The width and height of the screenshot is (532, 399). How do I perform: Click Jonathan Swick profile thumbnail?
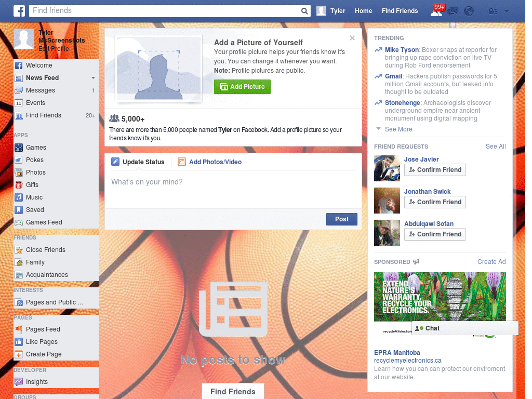pyautogui.click(x=387, y=201)
